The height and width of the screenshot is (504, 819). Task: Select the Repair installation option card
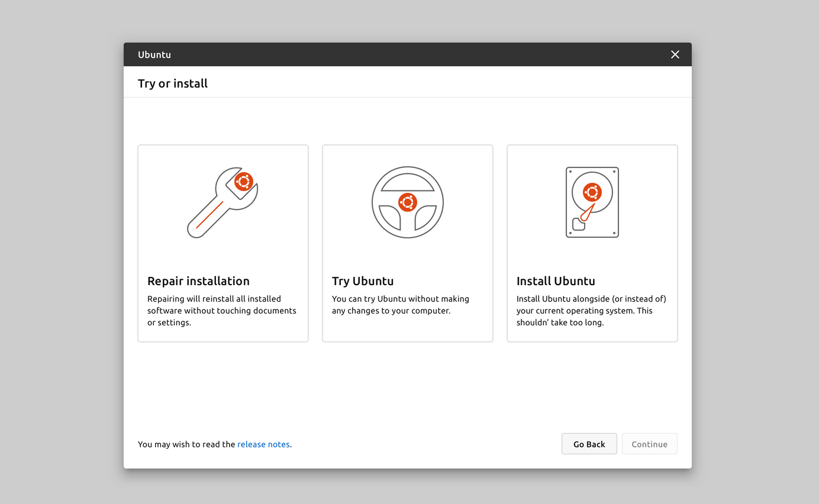pyautogui.click(x=223, y=243)
